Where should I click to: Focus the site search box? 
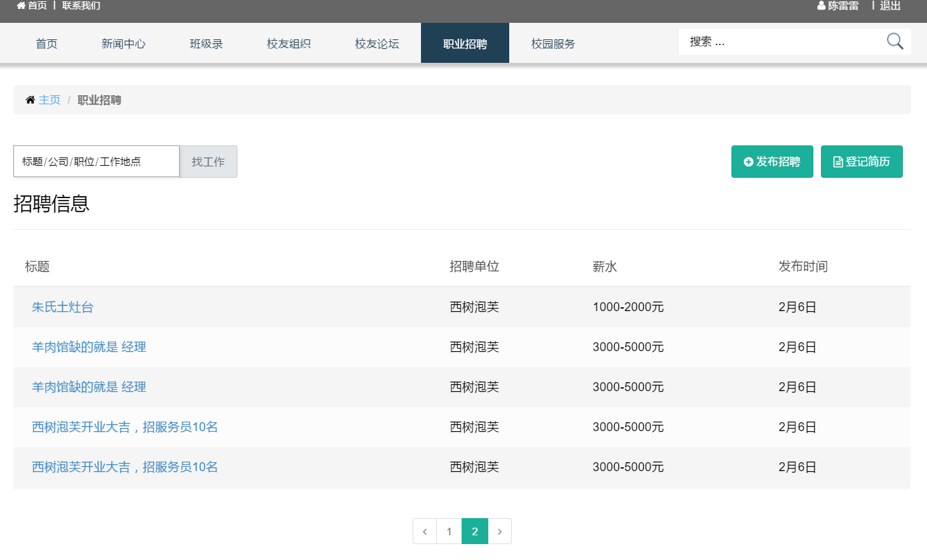pyautogui.click(x=781, y=42)
